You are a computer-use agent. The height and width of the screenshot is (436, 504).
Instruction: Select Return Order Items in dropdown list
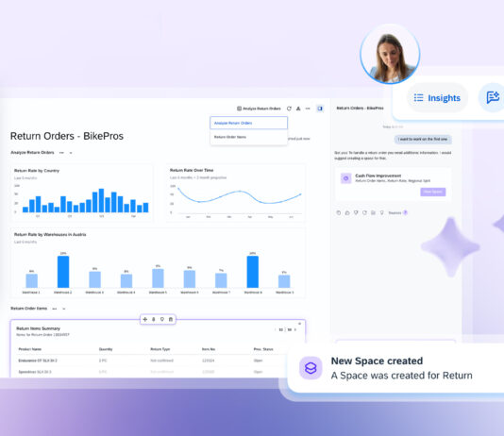[x=249, y=137]
